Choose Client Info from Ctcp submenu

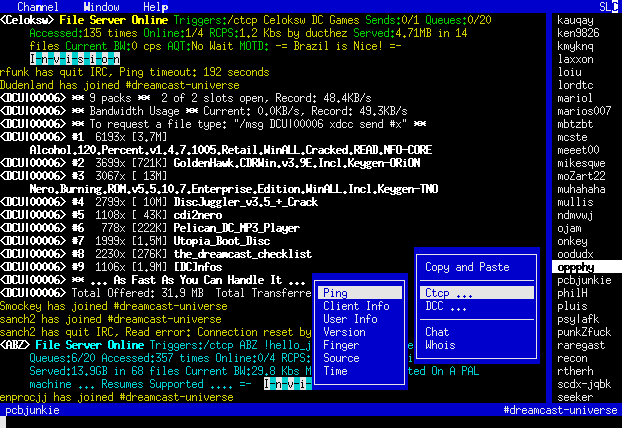coord(356,306)
